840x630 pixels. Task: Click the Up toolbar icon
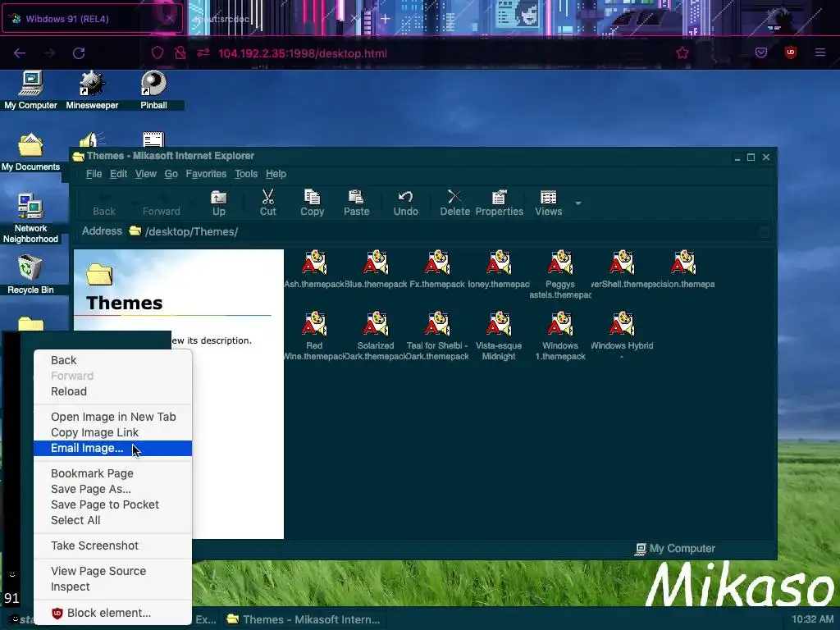(218, 203)
